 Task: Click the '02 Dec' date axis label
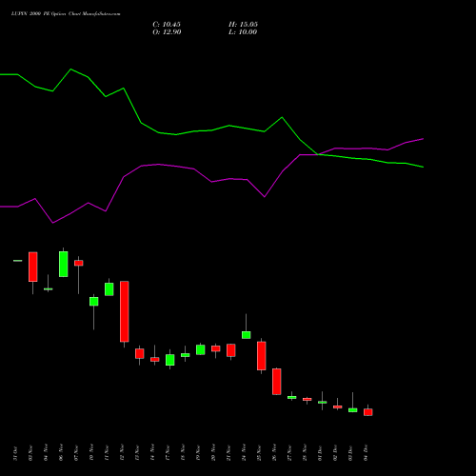(335, 453)
